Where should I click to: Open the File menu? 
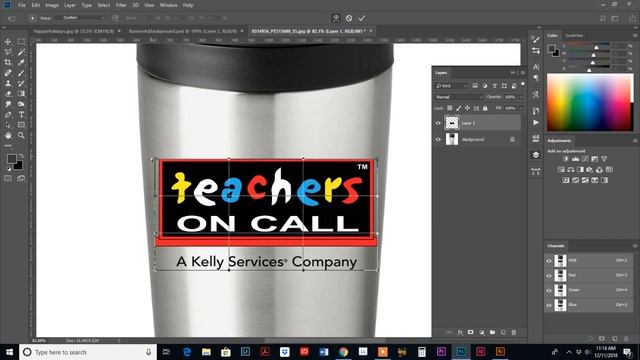22,5
